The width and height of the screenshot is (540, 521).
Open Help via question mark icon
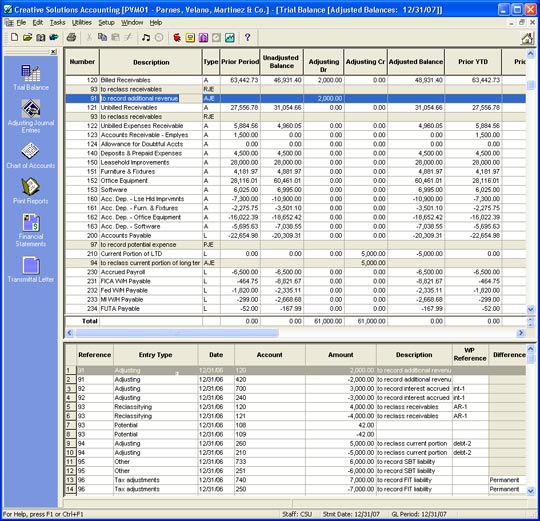247,37
